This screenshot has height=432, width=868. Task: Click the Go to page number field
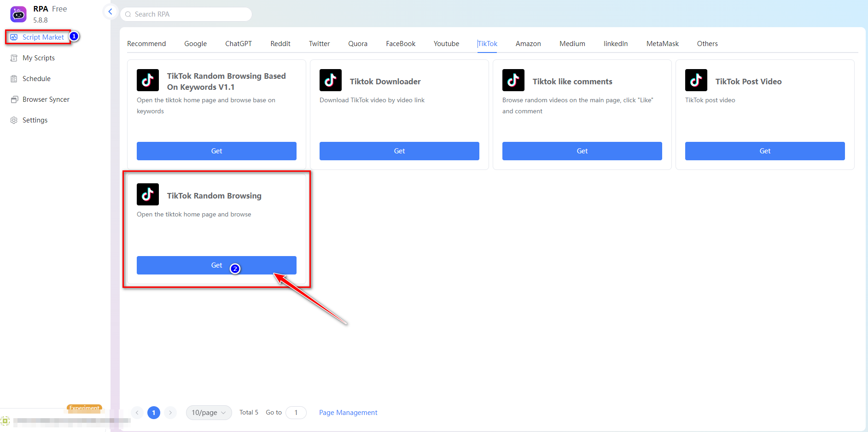[x=296, y=413]
